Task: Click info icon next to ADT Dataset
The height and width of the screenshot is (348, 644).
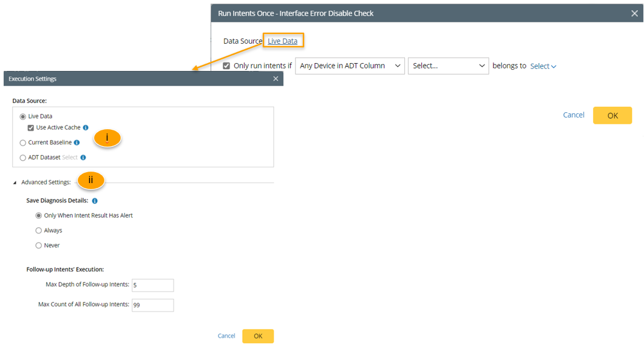Action: pyautogui.click(x=83, y=158)
